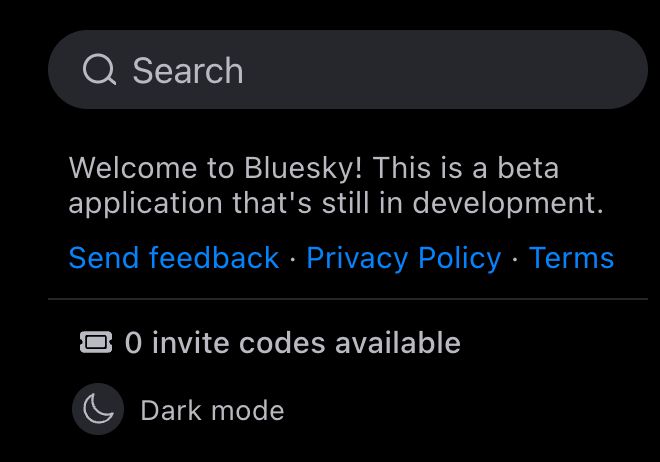The width and height of the screenshot is (660, 462).
Task: Open the Privacy Policy link
Action: tap(403, 258)
